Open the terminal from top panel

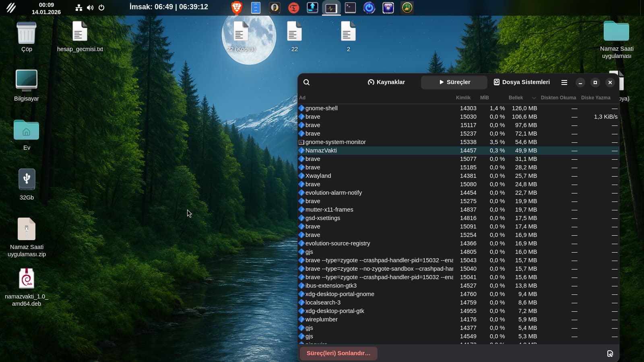click(x=350, y=8)
